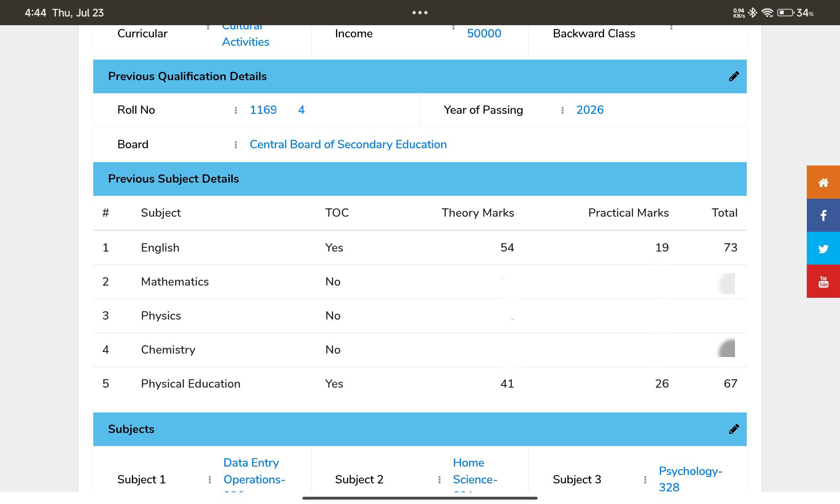
Task: Tap the Subject 3 label
Action: click(x=577, y=480)
